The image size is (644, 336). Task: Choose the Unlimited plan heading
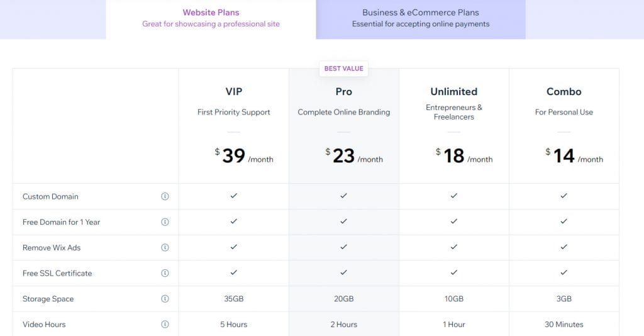tap(454, 92)
